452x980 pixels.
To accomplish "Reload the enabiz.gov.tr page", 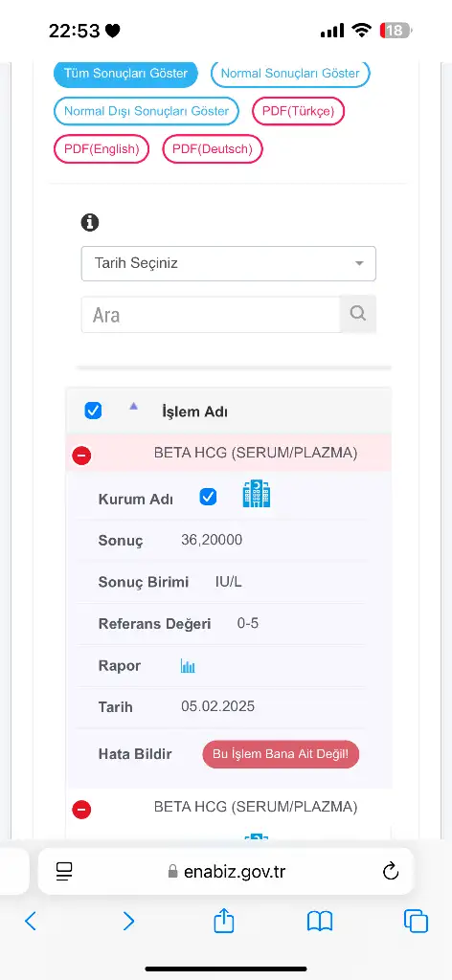I will point(391,871).
